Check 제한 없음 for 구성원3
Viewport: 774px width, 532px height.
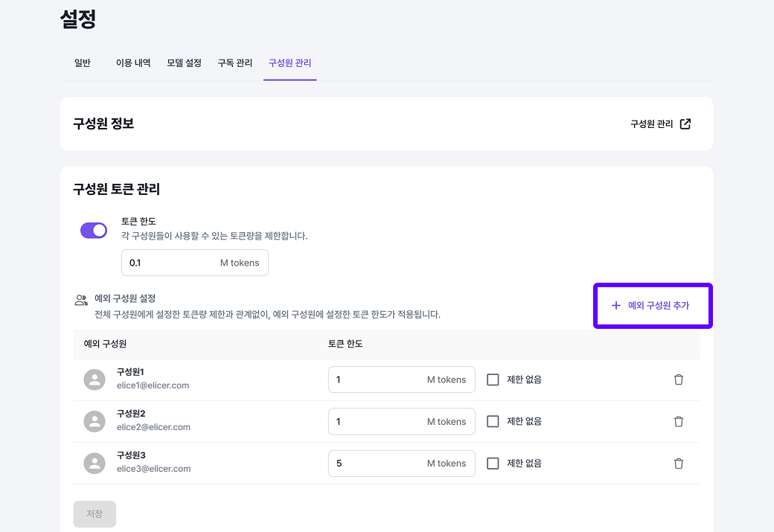click(493, 463)
